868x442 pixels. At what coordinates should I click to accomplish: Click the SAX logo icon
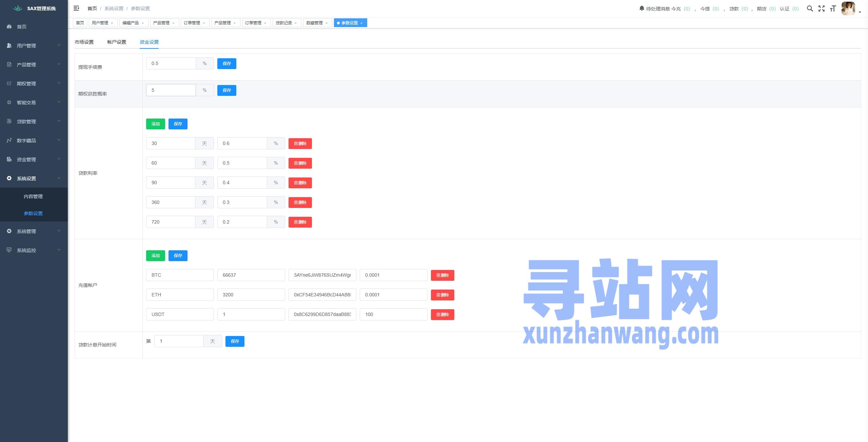[x=18, y=8]
